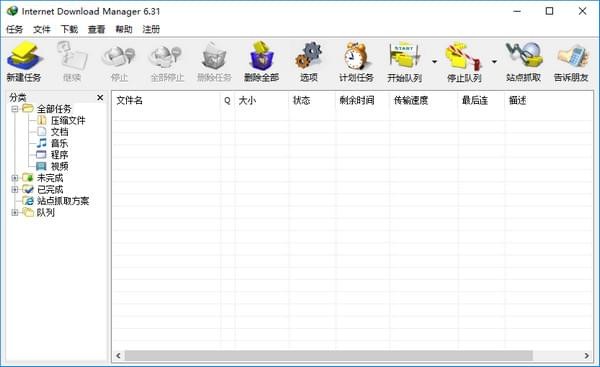Image resolution: width=600 pixels, height=367 pixels.
Task: Select the 已完成 category
Action: pyautogui.click(x=50, y=189)
